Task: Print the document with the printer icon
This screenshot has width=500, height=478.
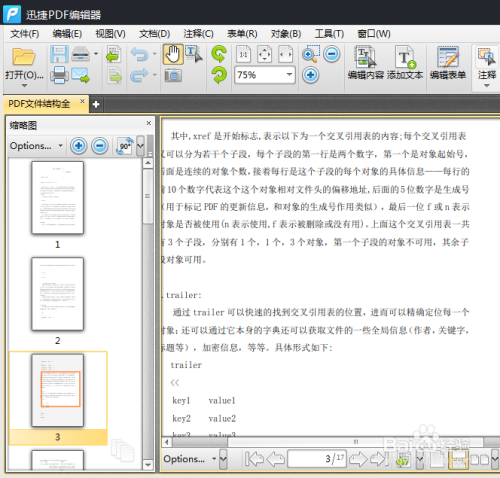Action: (59, 75)
